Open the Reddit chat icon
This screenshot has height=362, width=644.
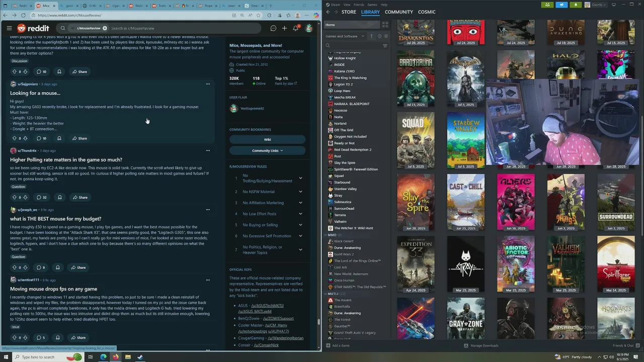(273, 28)
